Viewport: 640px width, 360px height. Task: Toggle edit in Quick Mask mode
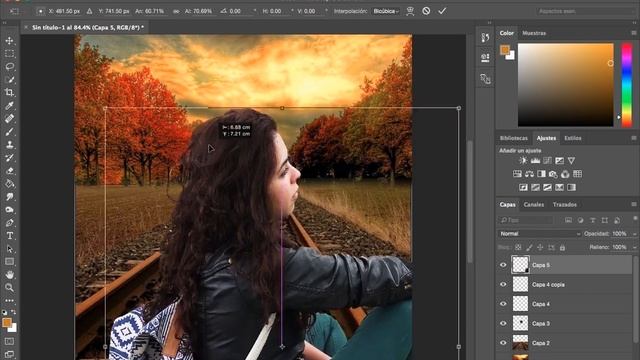tap(9, 341)
